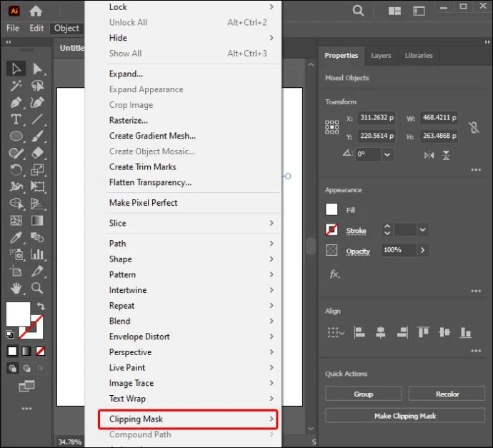Image resolution: width=493 pixels, height=448 pixels.
Task: Set Color mode in toolbar
Action: coord(12,351)
